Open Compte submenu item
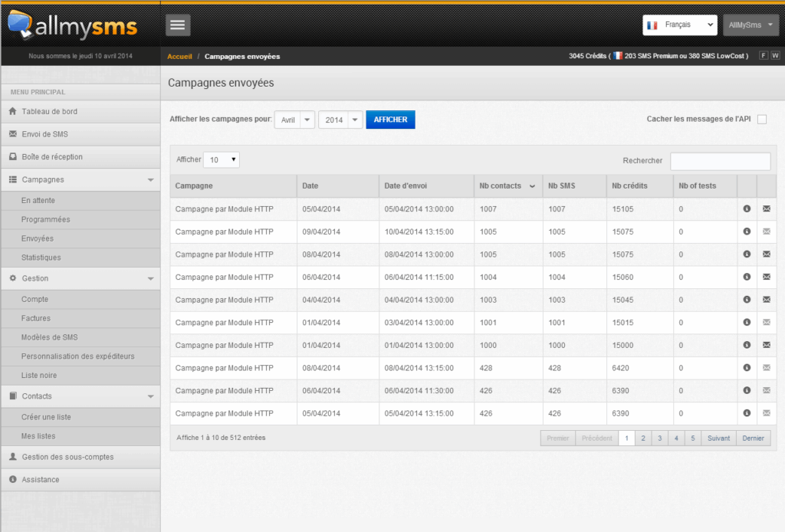This screenshot has height=532, width=785. coord(80,299)
